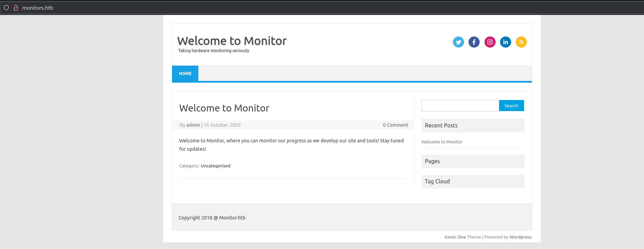The height and width of the screenshot is (249, 644).
Task: Open the RSS feed icon
Action: click(521, 42)
